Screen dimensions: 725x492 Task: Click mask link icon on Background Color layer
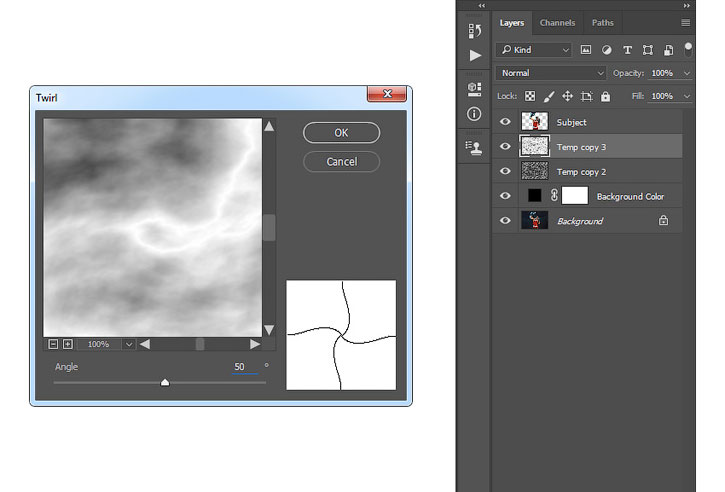[x=554, y=195]
